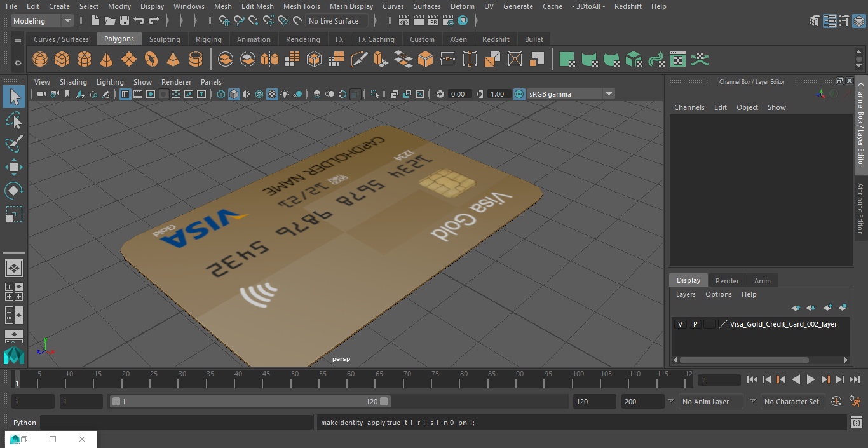Switch to the Render layer tab
The image size is (868, 448).
pos(727,281)
